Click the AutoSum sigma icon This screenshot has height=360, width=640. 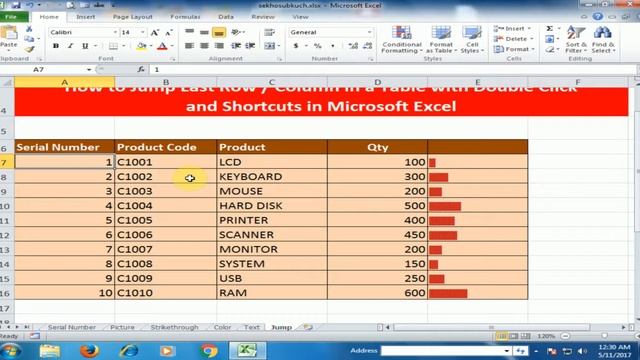click(550, 29)
